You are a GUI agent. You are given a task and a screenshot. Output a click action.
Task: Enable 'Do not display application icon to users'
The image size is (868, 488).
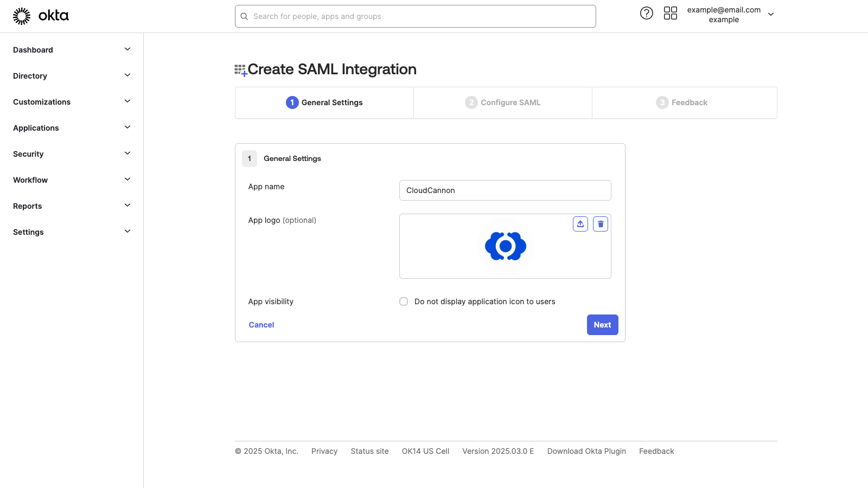[404, 301]
